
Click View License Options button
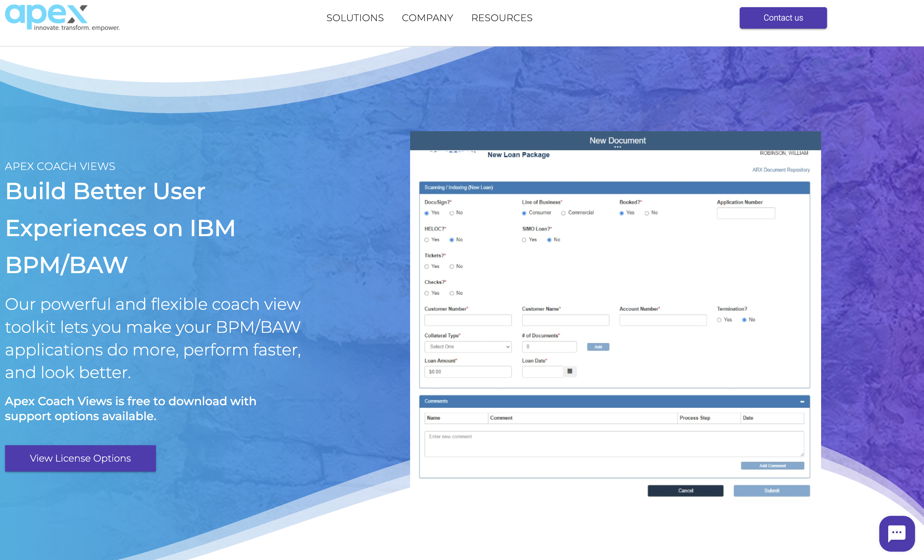pos(80,458)
